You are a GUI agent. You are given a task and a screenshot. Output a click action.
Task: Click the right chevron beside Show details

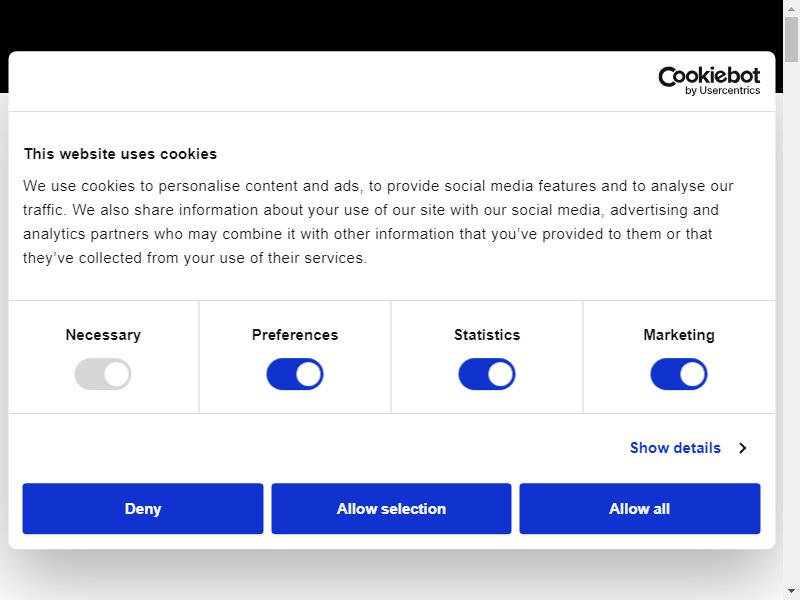(743, 448)
